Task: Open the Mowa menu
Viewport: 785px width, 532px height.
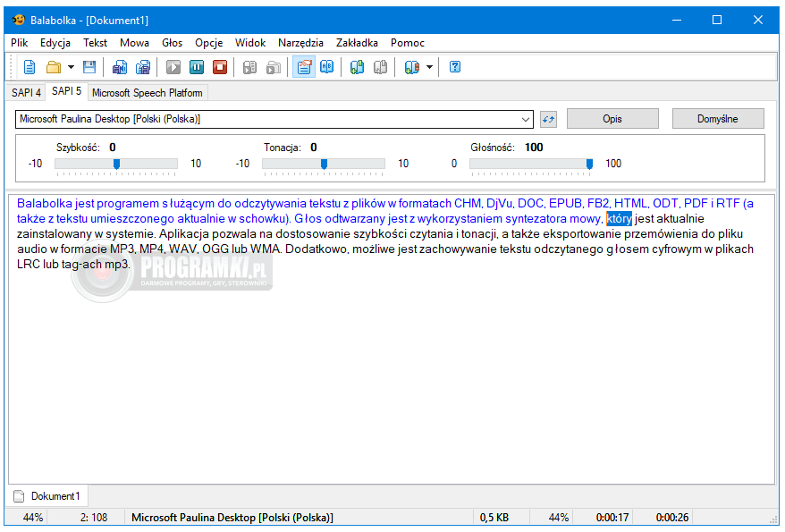Action: [134, 43]
